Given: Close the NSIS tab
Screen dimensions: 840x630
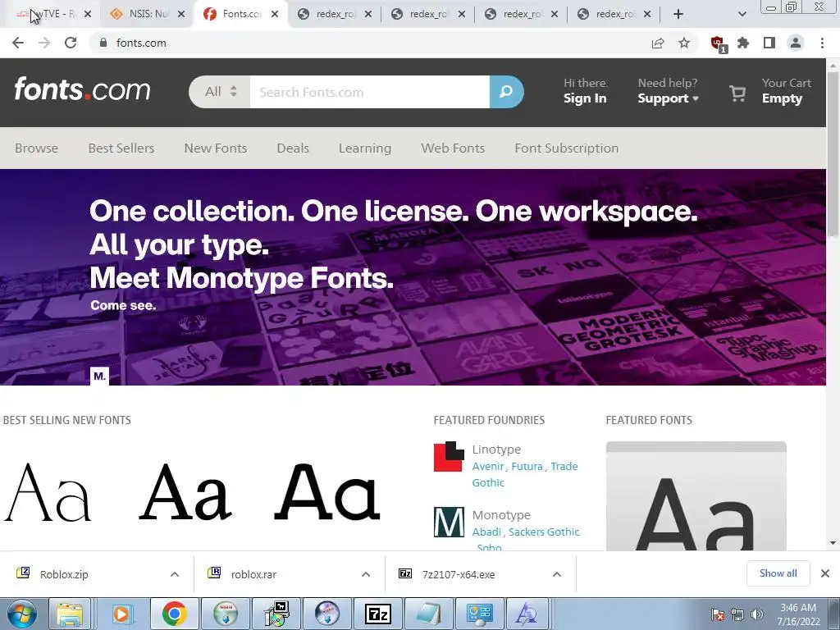Looking at the screenshot, I should (x=181, y=15).
